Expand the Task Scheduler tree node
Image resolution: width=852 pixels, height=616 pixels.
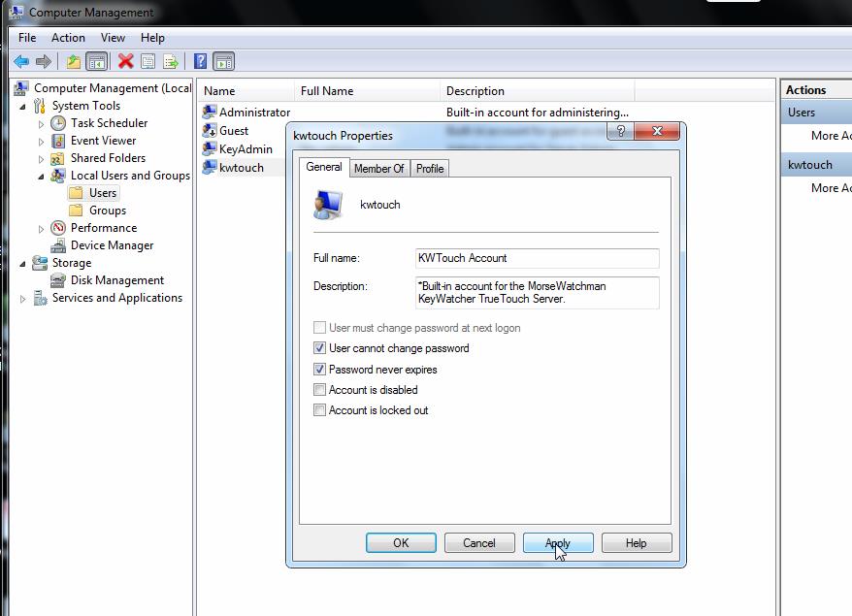[x=41, y=124]
